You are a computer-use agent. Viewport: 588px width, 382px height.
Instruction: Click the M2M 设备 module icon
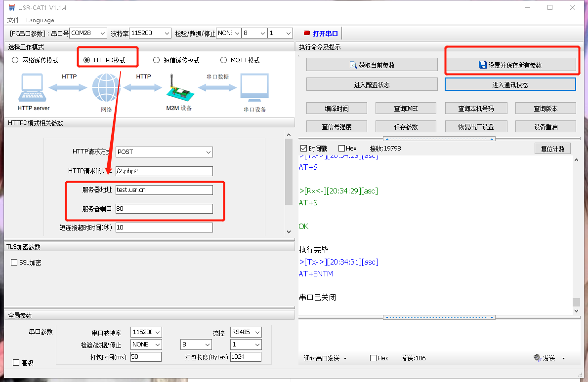[178, 88]
